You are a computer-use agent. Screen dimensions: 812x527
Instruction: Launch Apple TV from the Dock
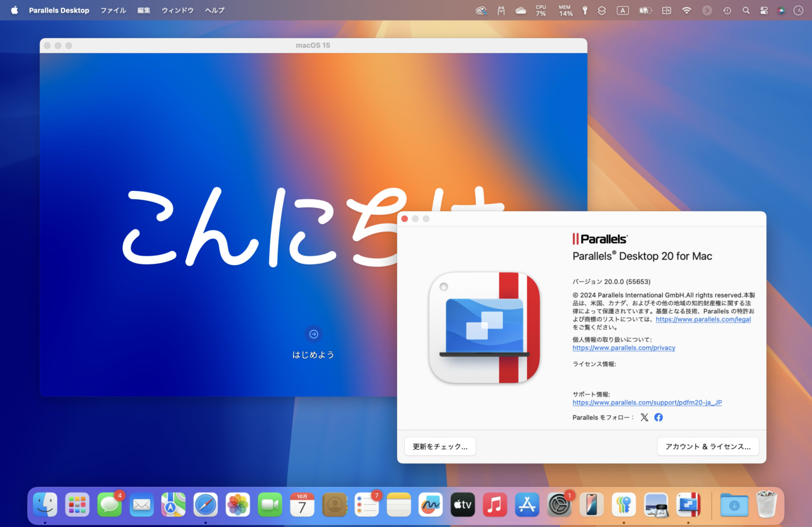coord(463,505)
